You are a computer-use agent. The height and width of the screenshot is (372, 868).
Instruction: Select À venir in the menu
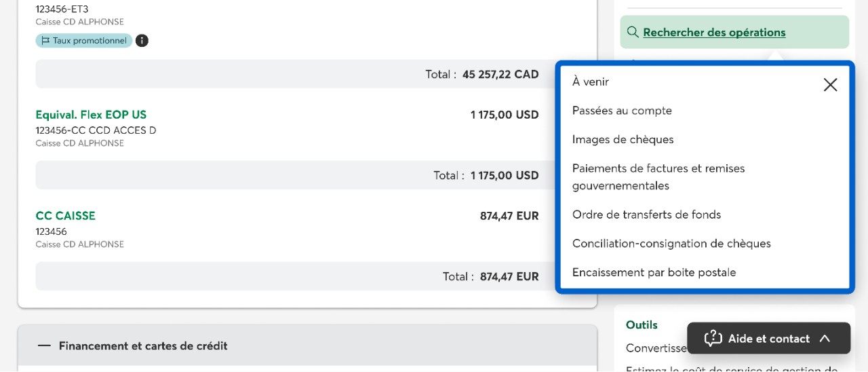coord(591,81)
